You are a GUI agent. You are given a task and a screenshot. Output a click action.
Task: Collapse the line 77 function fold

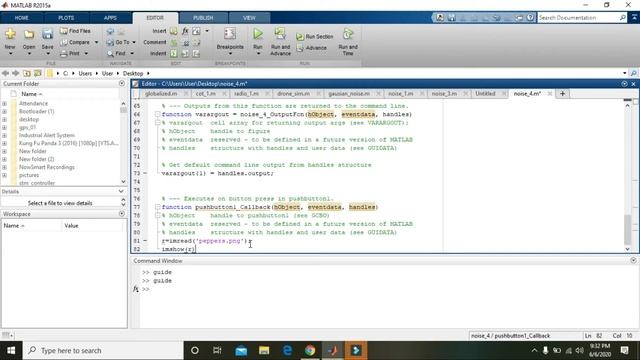pyautogui.click(x=157, y=207)
